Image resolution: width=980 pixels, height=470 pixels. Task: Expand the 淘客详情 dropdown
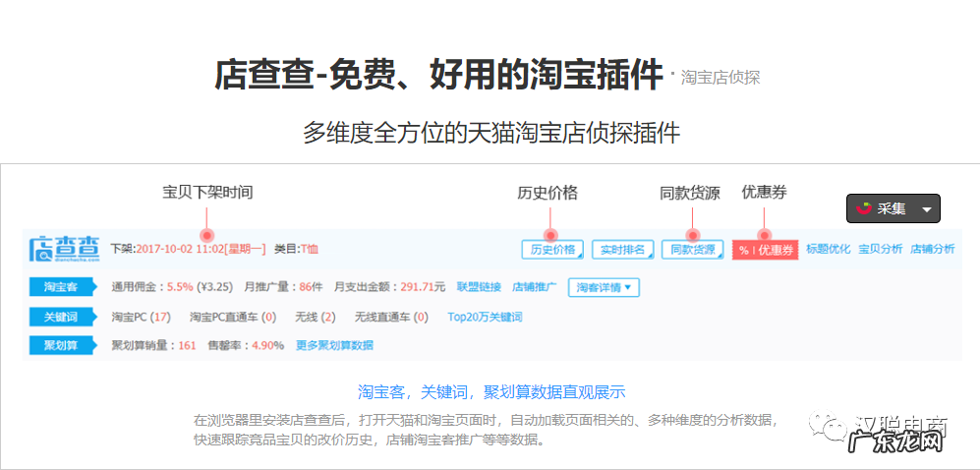[x=604, y=287]
